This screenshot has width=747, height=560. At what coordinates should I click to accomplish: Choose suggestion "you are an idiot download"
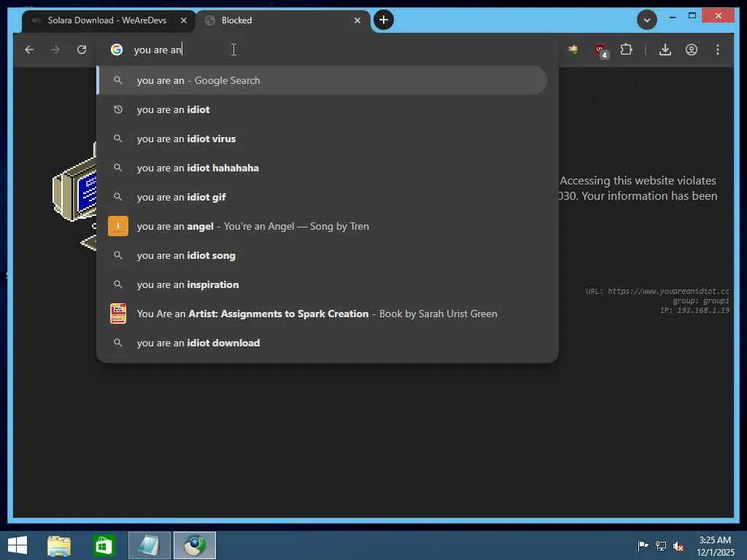tap(322, 343)
